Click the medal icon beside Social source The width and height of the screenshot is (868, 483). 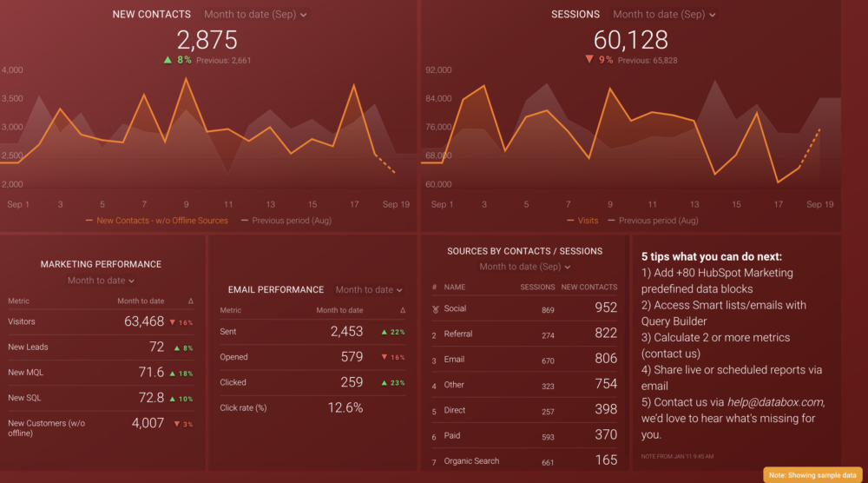pos(435,308)
